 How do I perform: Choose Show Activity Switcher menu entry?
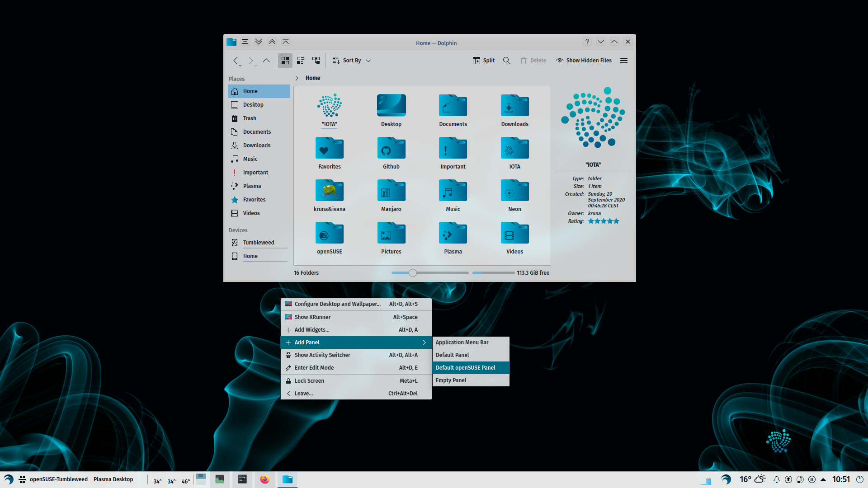[356, 355]
